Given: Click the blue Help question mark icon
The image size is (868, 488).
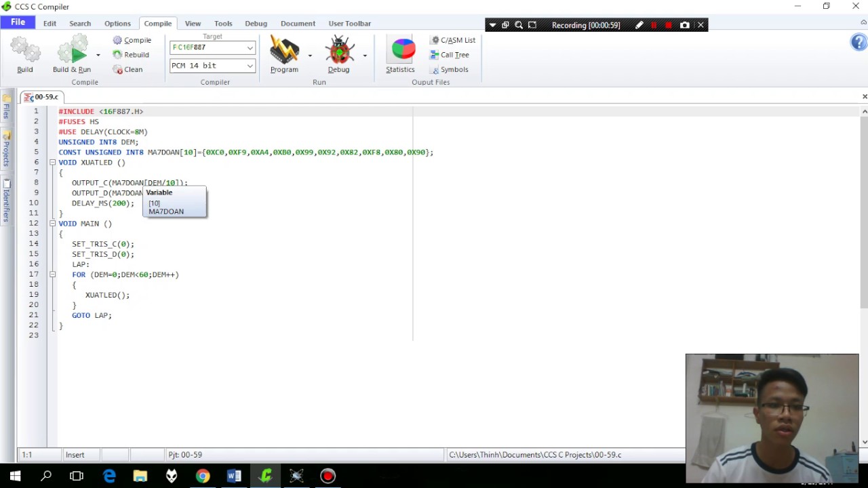Looking at the screenshot, I should [858, 42].
